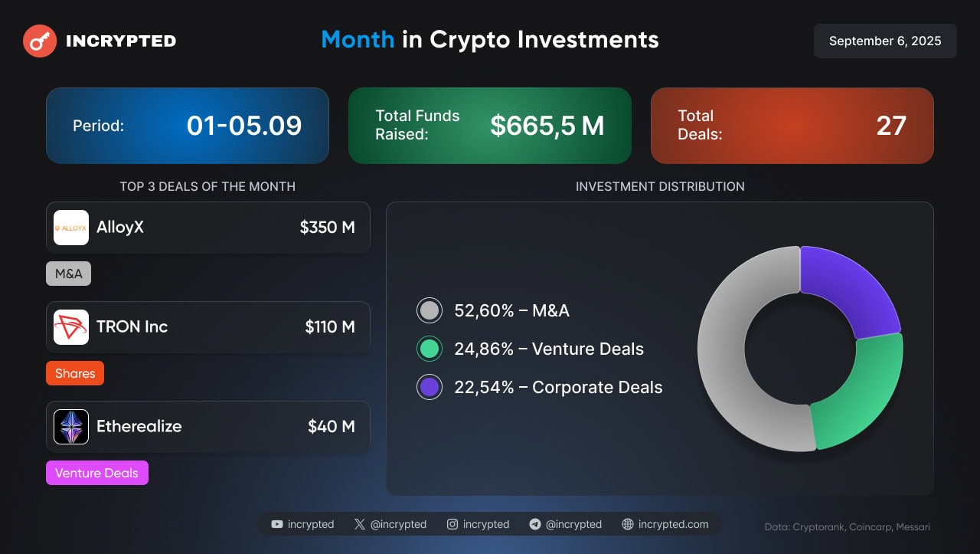Open the X @incrypted profile icon
980x554 pixels.
click(x=360, y=524)
